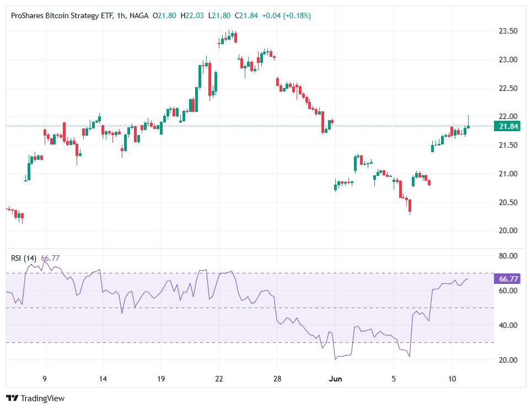Click the 22 date on time axis
This screenshot has width=532, height=409.
click(219, 379)
